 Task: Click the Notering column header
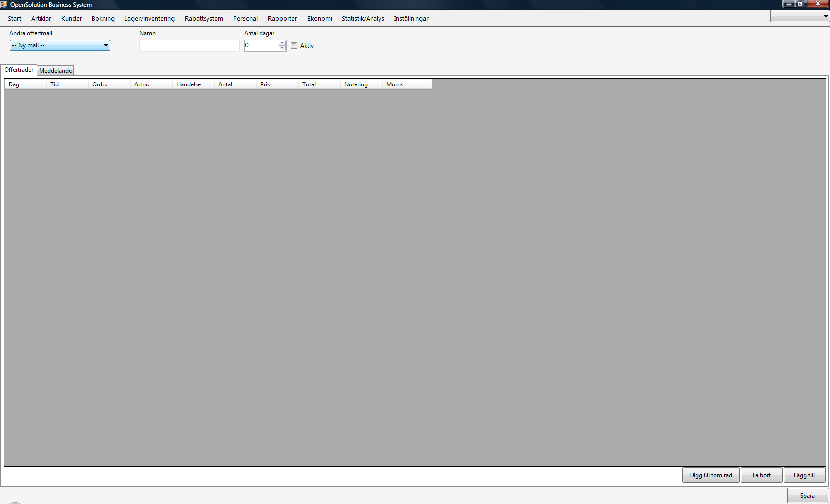[362, 84]
